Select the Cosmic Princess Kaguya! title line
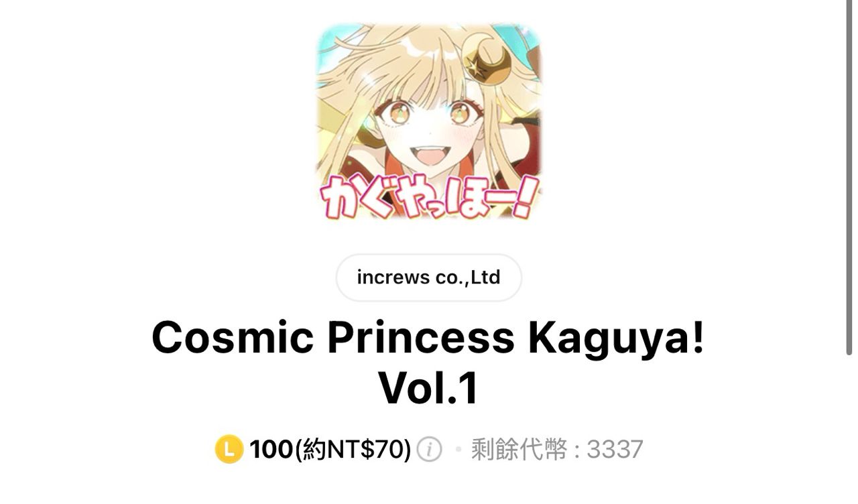The image size is (858, 504). pos(428,337)
